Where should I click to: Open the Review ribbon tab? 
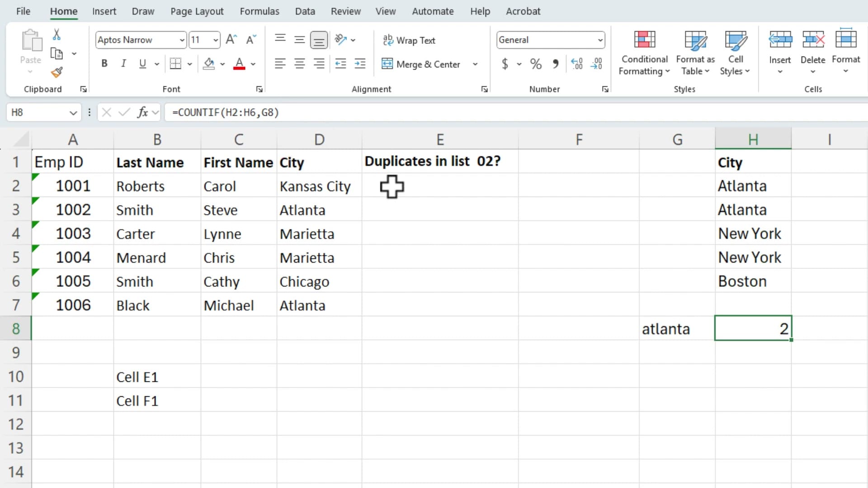point(345,11)
